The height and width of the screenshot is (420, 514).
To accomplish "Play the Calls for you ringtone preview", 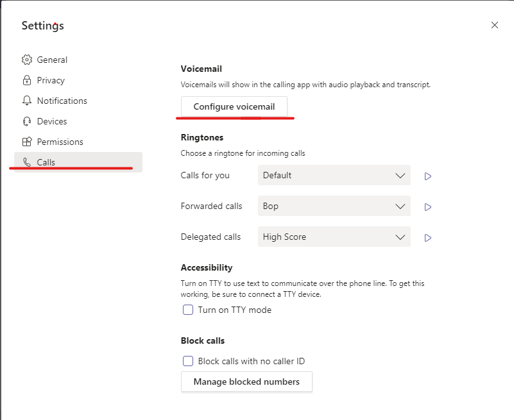I will pos(427,176).
